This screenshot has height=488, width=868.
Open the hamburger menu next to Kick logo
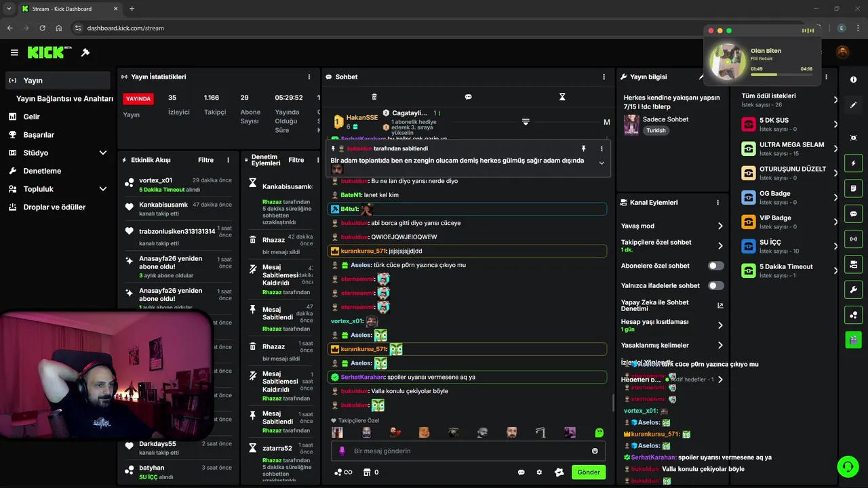click(x=14, y=52)
